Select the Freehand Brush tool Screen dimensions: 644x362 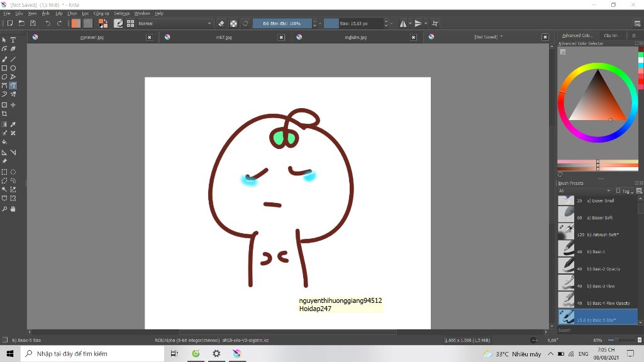pyautogui.click(x=4, y=59)
